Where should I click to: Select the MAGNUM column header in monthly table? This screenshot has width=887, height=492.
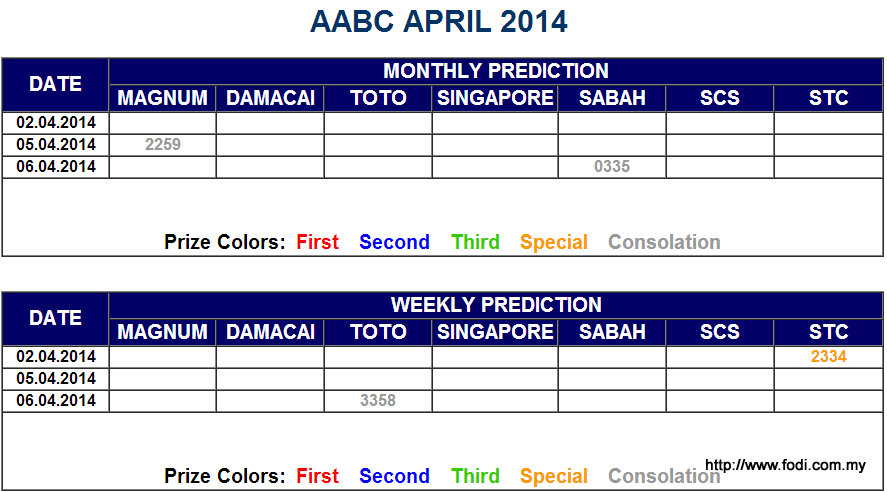point(162,98)
